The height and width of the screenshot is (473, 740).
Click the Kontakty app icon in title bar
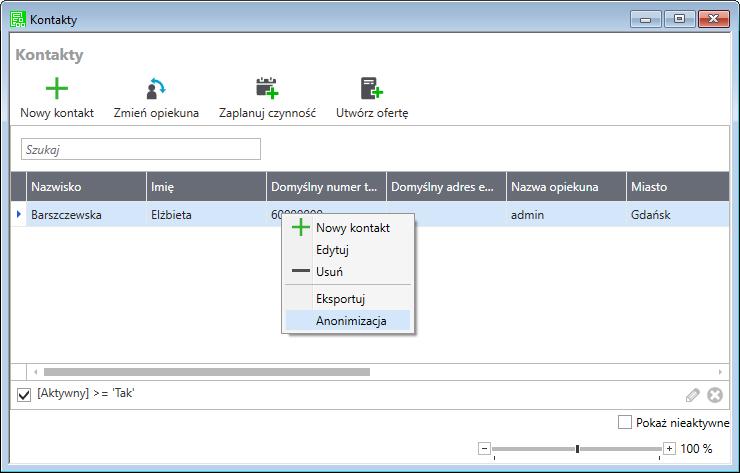(x=17, y=19)
